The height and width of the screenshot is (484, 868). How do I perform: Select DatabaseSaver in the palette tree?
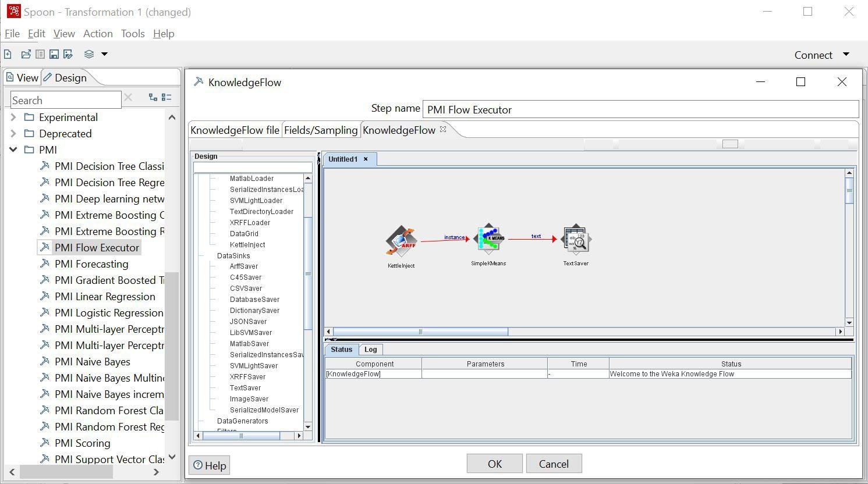254,300
